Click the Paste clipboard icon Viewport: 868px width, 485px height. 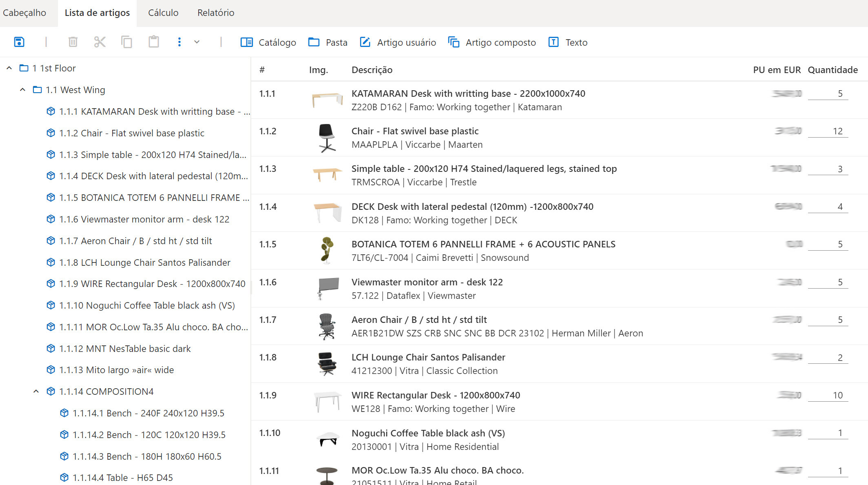154,42
